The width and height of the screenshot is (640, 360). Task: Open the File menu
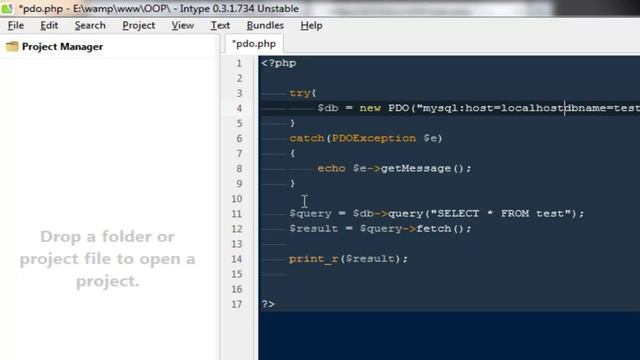tap(16, 26)
